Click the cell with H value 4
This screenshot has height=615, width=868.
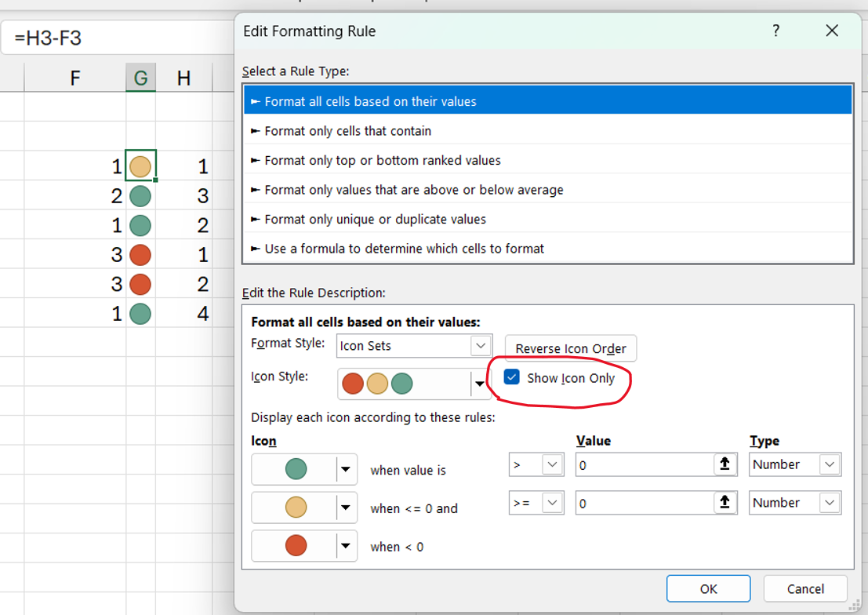click(183, 313)
